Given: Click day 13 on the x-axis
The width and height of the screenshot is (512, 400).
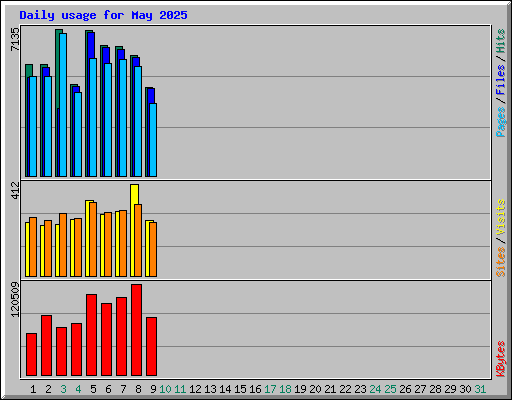Looking at the screenshot, I should [210, 389].
